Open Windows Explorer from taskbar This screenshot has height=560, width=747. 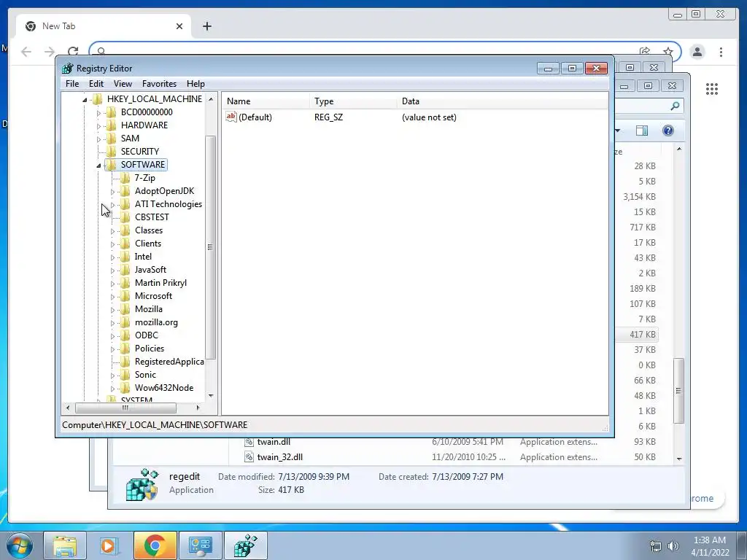pos(65,545)
